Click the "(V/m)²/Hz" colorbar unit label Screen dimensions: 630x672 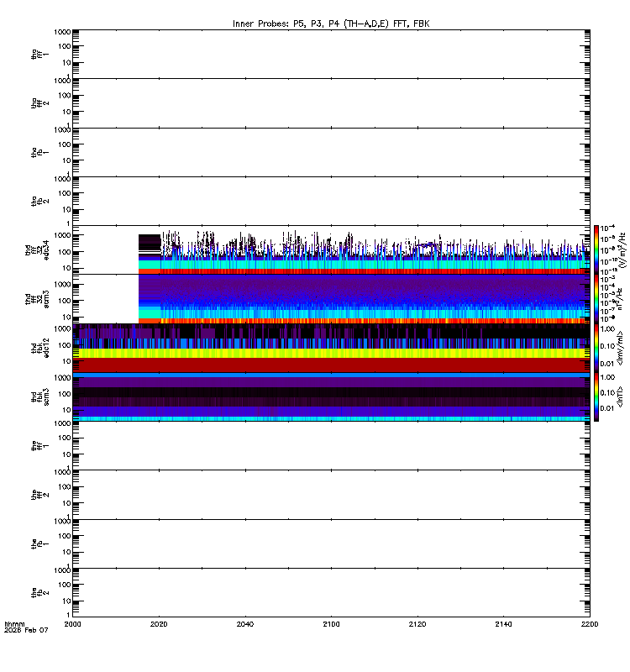(623, 249)
